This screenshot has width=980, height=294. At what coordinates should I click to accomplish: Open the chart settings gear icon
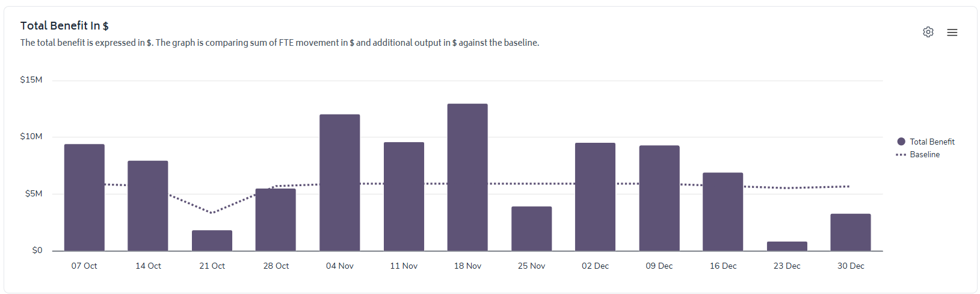coord(928,32)
